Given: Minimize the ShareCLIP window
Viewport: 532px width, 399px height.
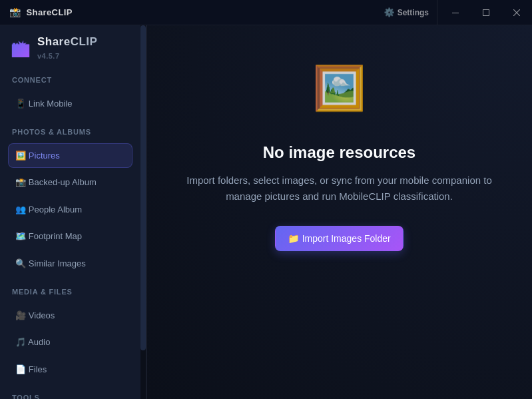Looking at the screenshot, I should coord(455,13).
